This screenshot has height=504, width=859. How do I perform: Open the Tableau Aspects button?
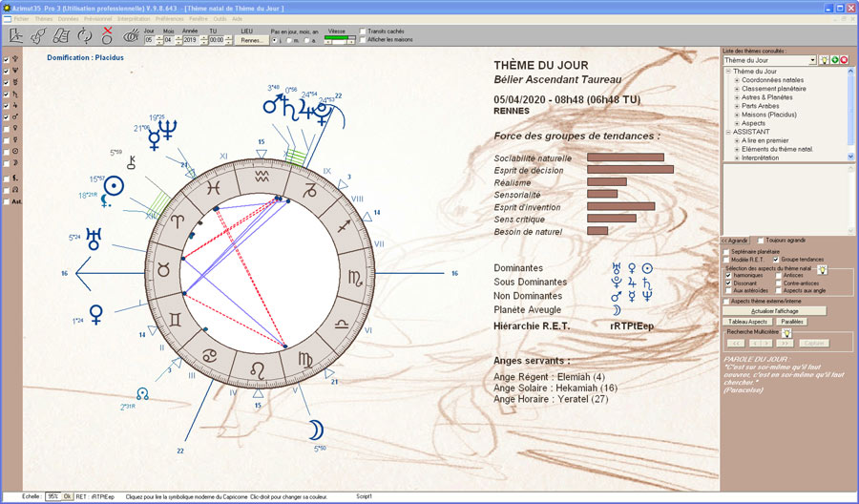tap(747, 322)
